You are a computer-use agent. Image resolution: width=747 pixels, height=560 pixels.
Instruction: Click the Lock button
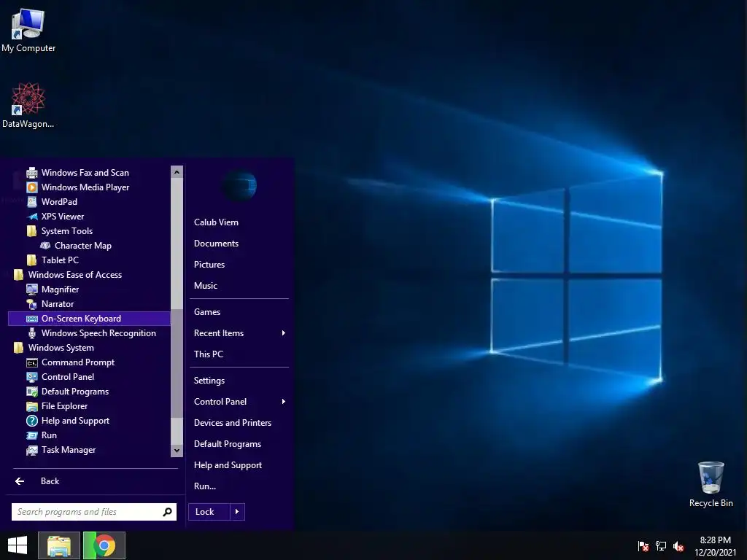[x=209, y=512]
